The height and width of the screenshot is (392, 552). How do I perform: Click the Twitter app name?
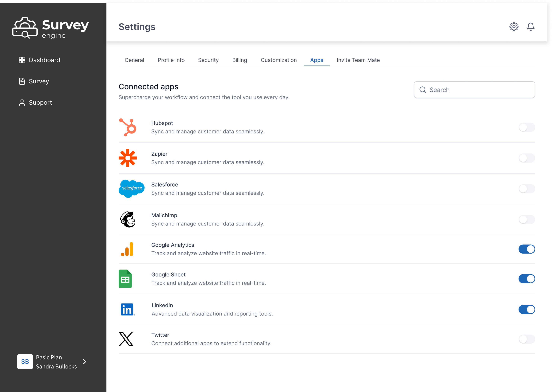coord(160,335)
